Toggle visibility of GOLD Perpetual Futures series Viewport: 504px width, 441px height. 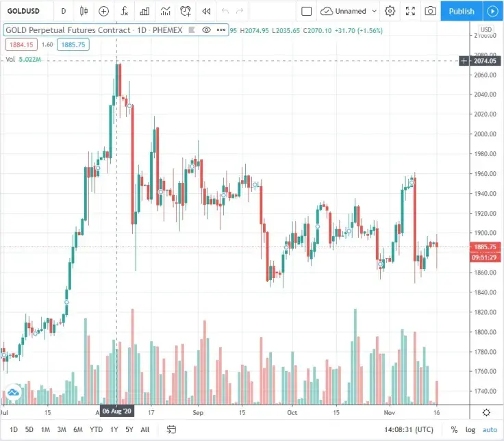coord(206,30)
